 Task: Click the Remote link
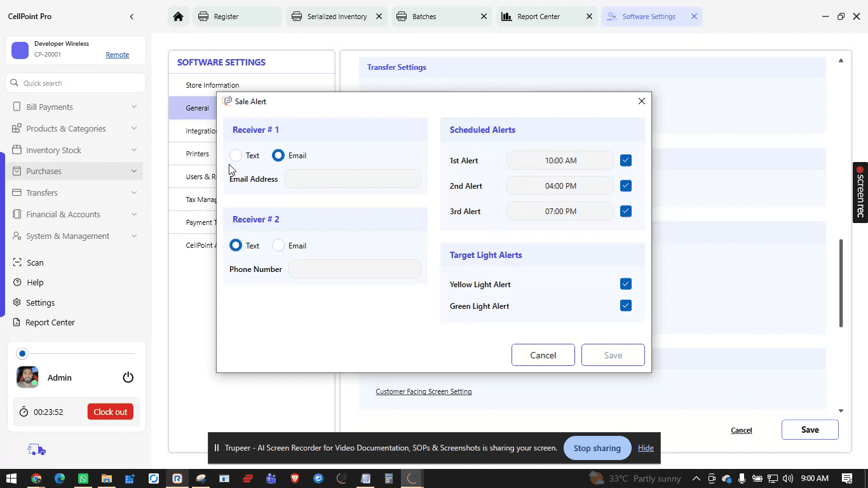(118, 55)
